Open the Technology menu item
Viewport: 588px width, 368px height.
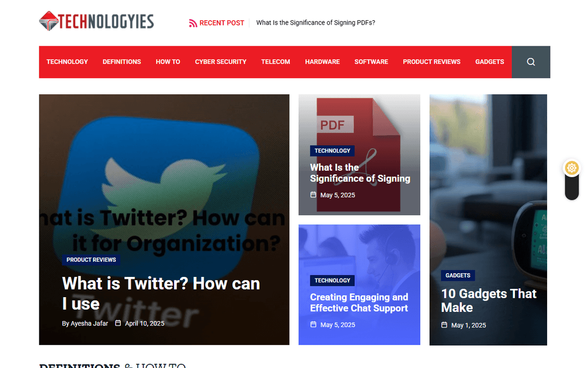click(67, 62)
